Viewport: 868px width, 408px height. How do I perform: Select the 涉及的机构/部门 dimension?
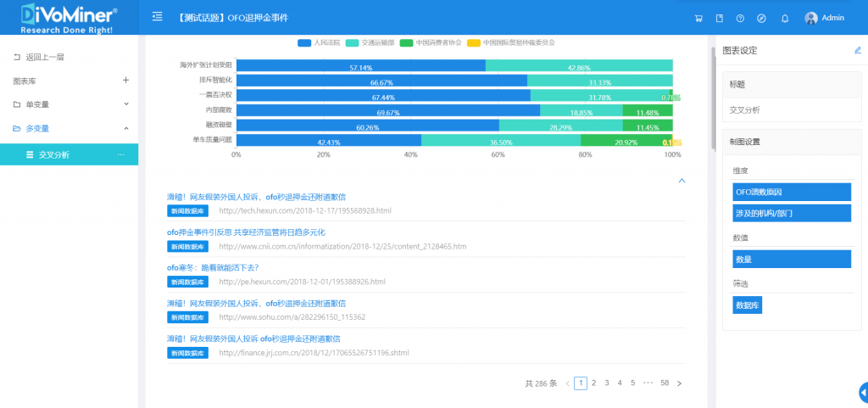click(792, 213)
